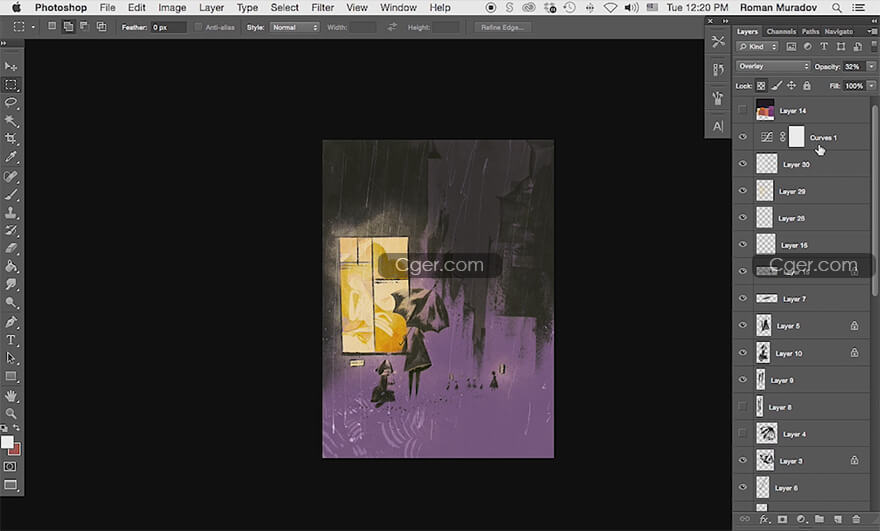The height and width of the screenshot is (531, 880).
Task: Enable the Anti-alias checkbox
Action: tap(198, 27)
